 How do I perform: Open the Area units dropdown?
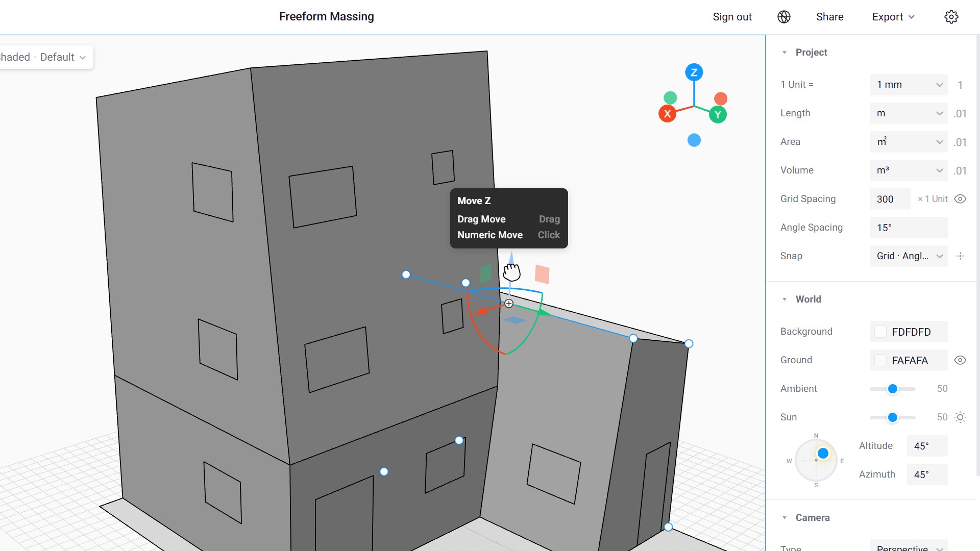tap(909, 142)
